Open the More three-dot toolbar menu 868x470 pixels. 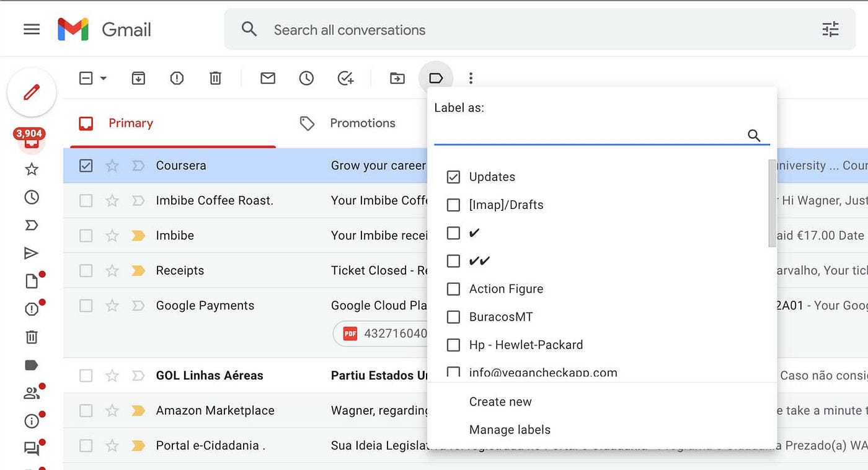pyautogui.click(x=471, y=78)
